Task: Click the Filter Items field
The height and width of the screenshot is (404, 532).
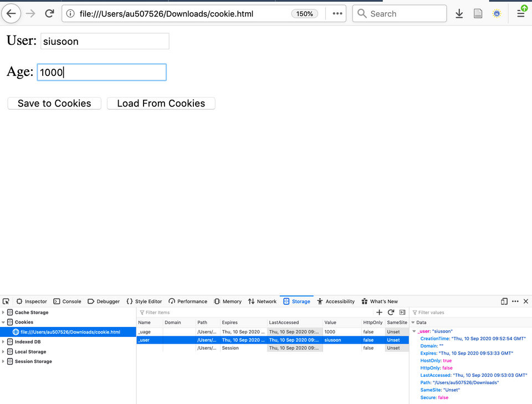Action: 254,313
